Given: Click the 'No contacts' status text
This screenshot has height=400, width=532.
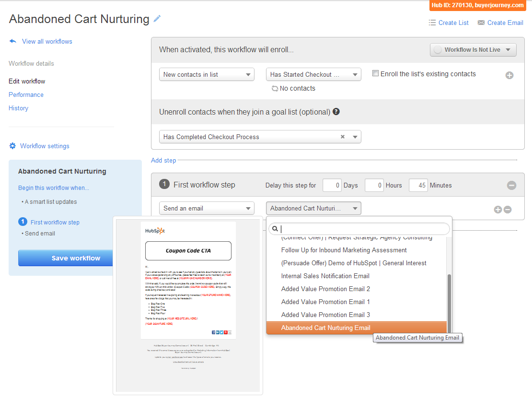Looking at the screenshot, I should tap(298, 88).
